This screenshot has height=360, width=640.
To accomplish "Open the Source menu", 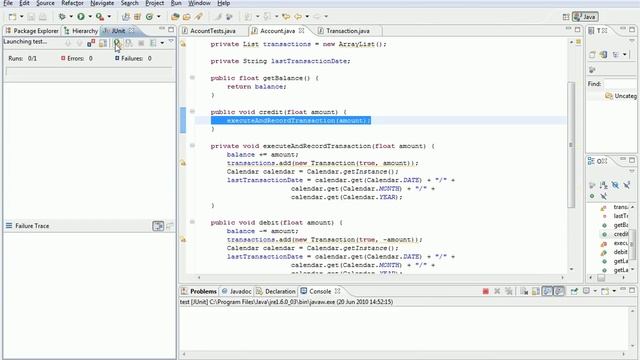I will coord(45,3).
